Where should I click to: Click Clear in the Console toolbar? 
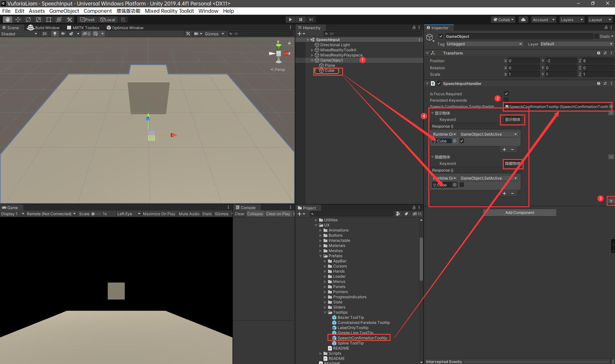239,214
